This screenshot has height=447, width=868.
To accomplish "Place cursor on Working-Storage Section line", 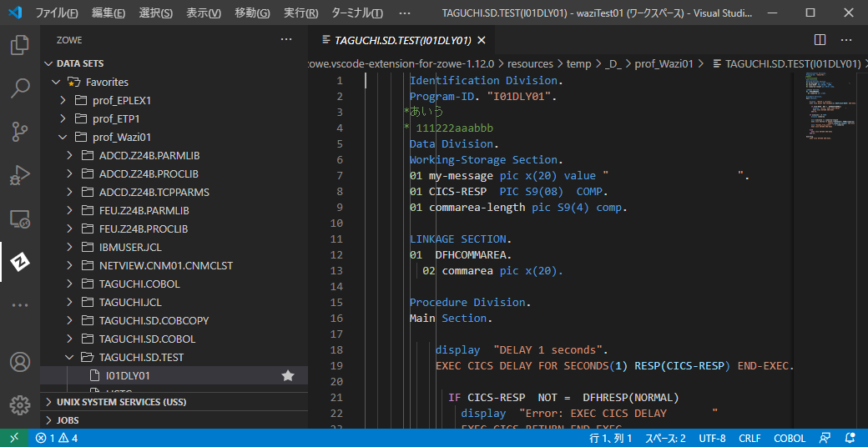I will point(486,160).
